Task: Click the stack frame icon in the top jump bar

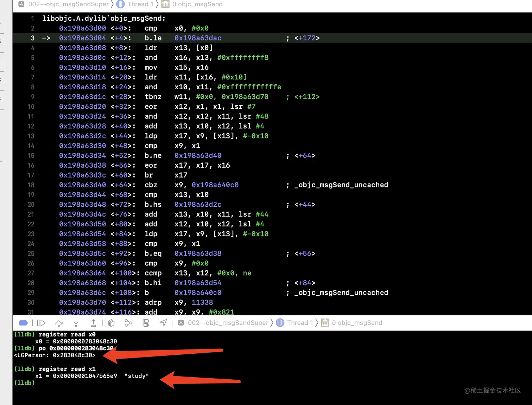Action: coord(165,4)
